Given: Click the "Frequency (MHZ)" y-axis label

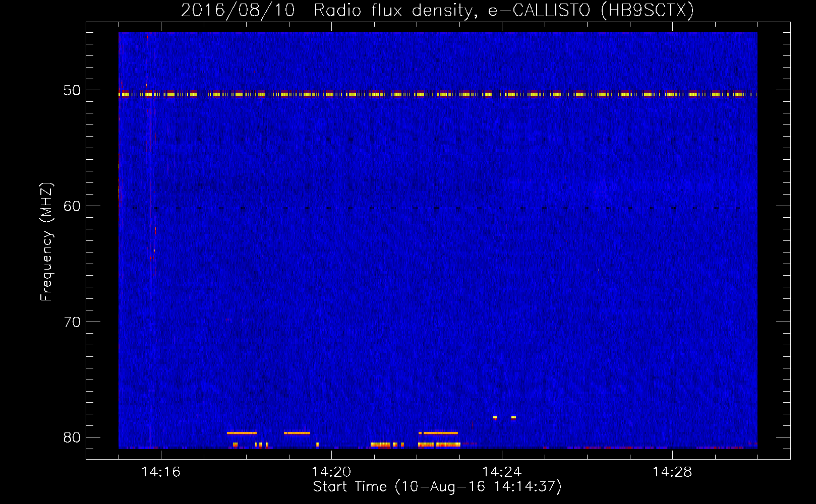Looking at the screenshot, I should click(x=46, y=242).
